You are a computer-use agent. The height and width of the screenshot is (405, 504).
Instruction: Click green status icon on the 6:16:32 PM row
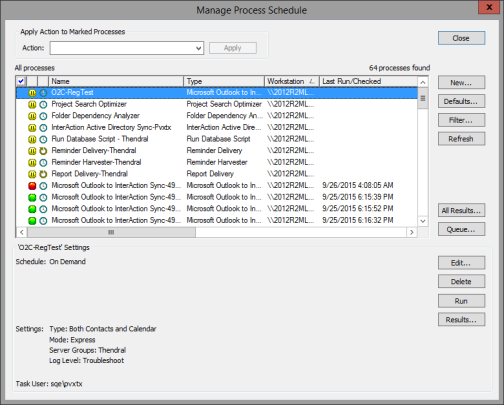32,221
